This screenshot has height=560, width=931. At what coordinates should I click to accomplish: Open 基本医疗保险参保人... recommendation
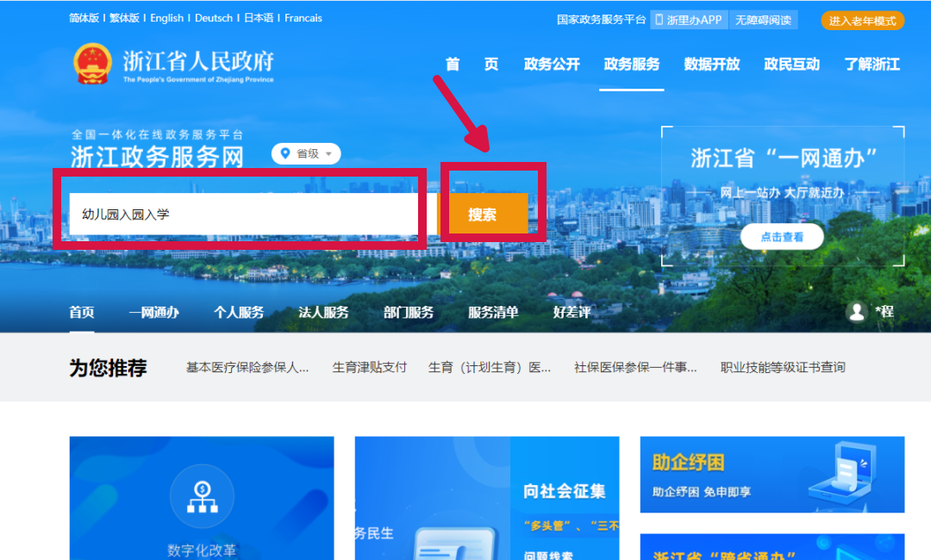click(247, 367)
